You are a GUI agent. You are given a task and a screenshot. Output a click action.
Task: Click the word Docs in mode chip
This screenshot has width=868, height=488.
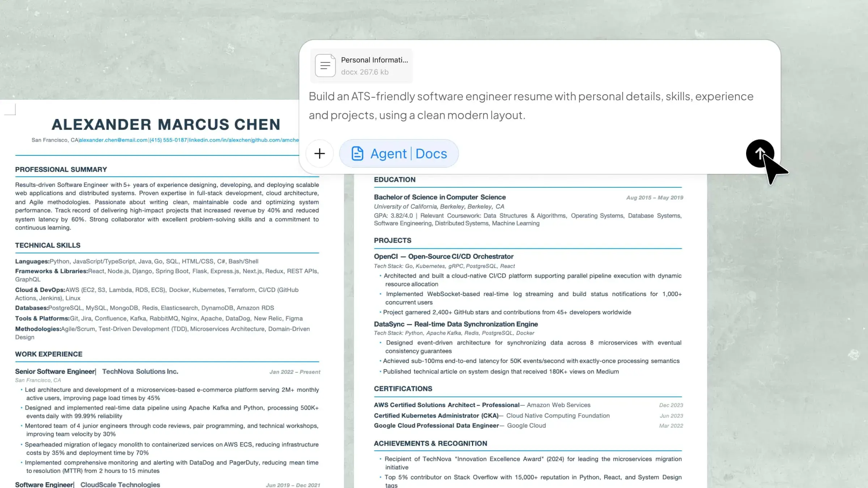431,154
